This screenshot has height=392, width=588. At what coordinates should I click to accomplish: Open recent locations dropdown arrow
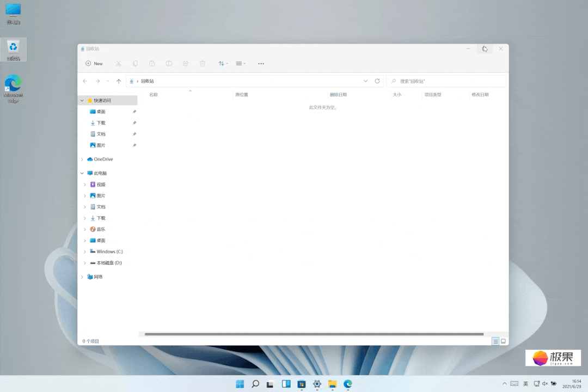(x=108, y=81)
